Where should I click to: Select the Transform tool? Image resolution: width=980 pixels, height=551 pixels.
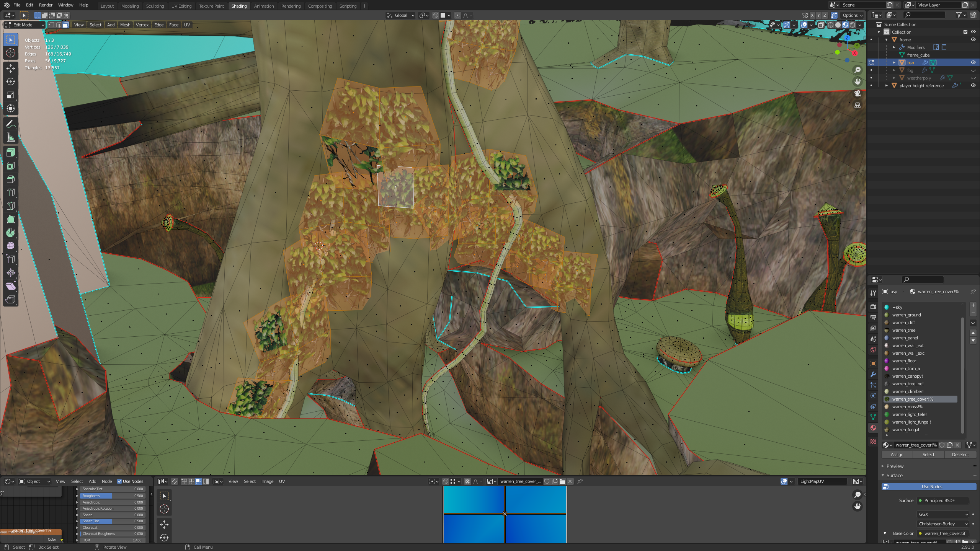pos(11,109)
